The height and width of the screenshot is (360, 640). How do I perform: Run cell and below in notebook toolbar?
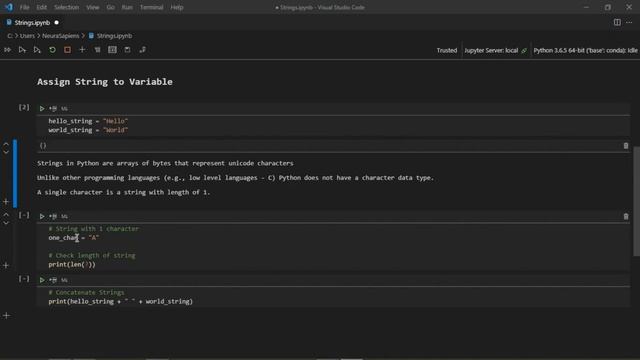point(37,50)
